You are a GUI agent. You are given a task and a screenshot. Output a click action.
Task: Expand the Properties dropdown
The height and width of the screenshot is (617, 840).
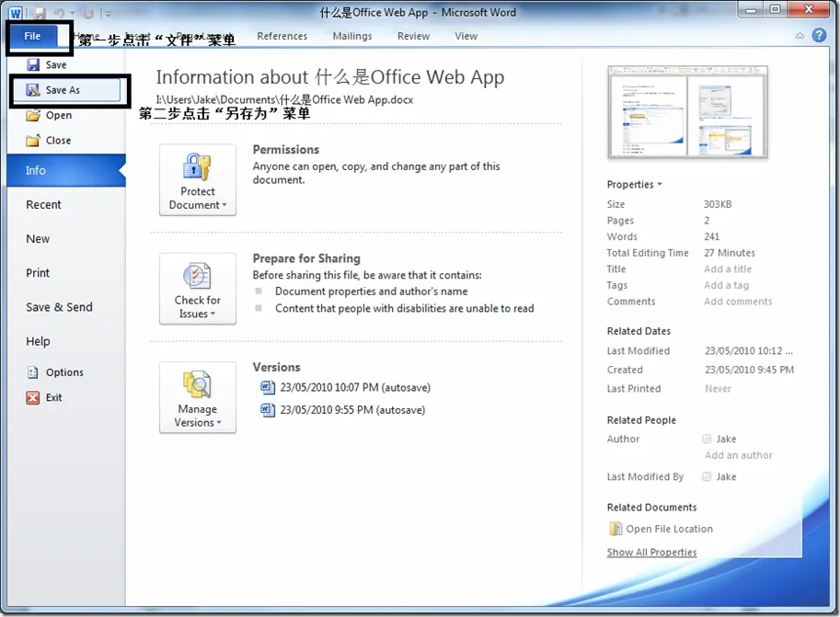(x=634, y=184)
